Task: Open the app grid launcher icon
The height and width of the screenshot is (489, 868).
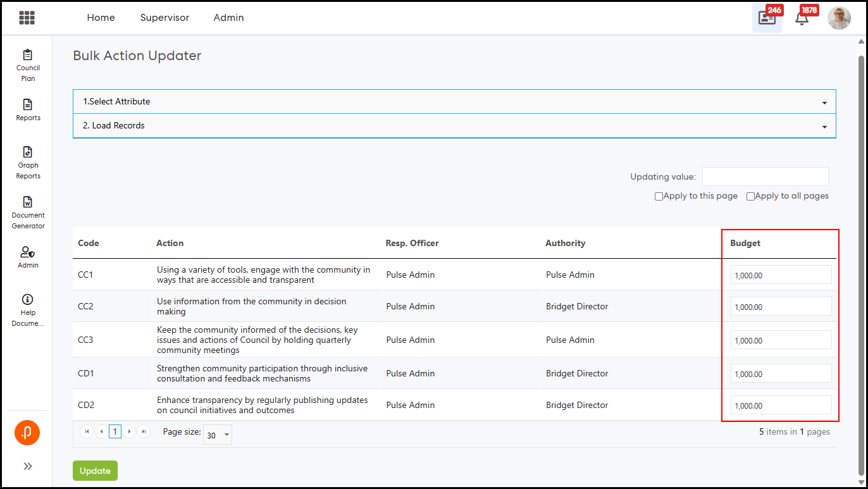Action: click(27, 18)
